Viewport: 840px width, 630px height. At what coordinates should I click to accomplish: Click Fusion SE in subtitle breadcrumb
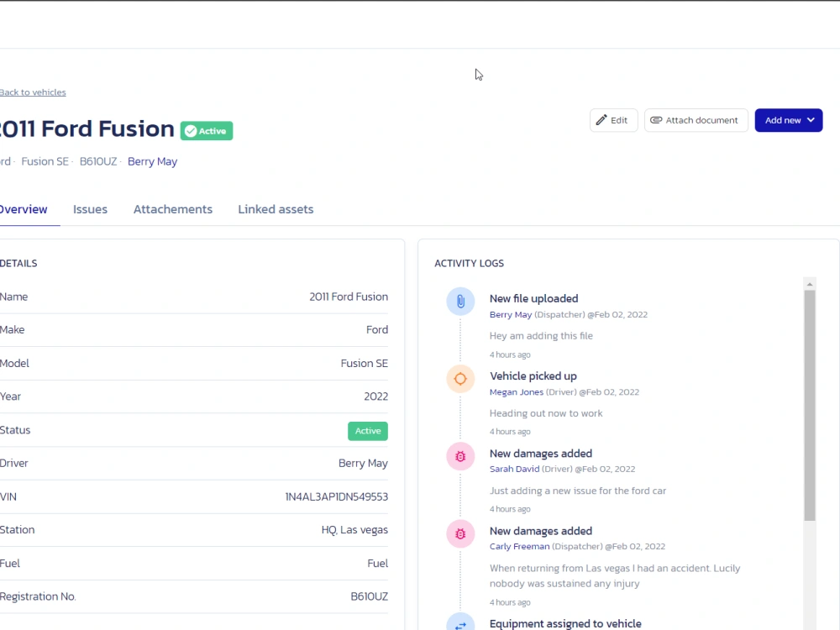point(45,161)
